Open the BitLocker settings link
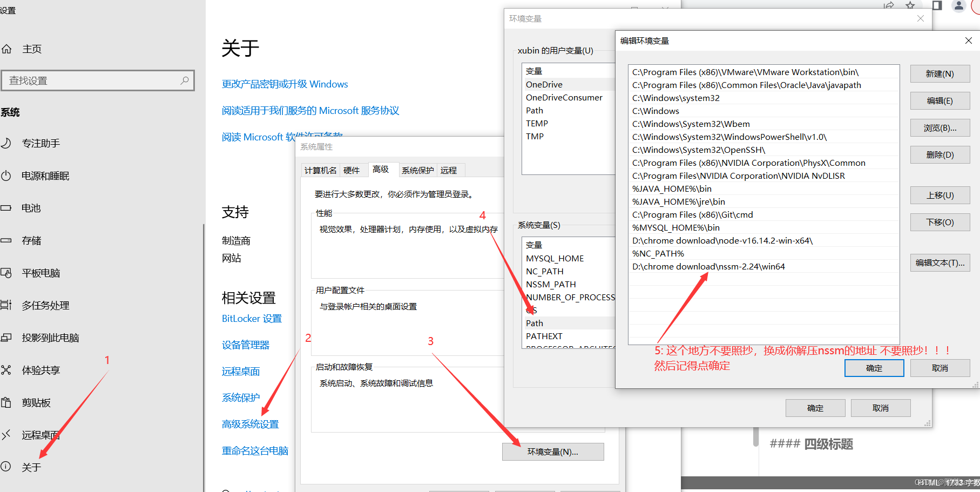 252,319
